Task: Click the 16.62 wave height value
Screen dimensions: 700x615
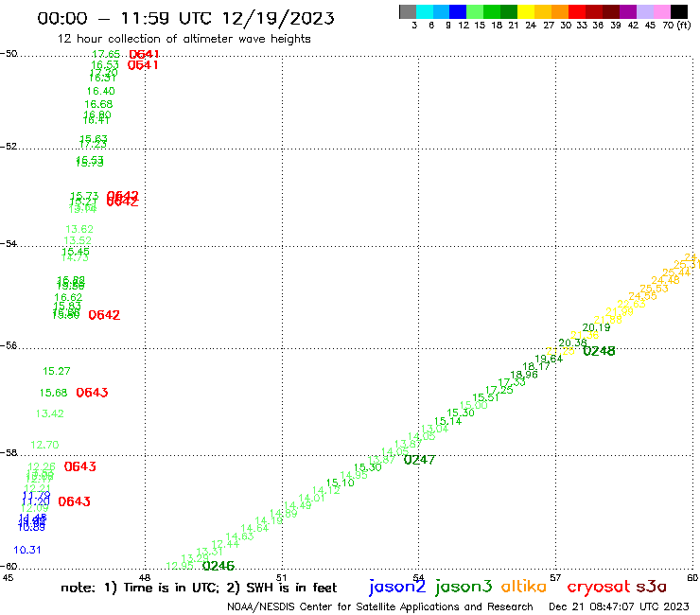Action: point(68,297)
